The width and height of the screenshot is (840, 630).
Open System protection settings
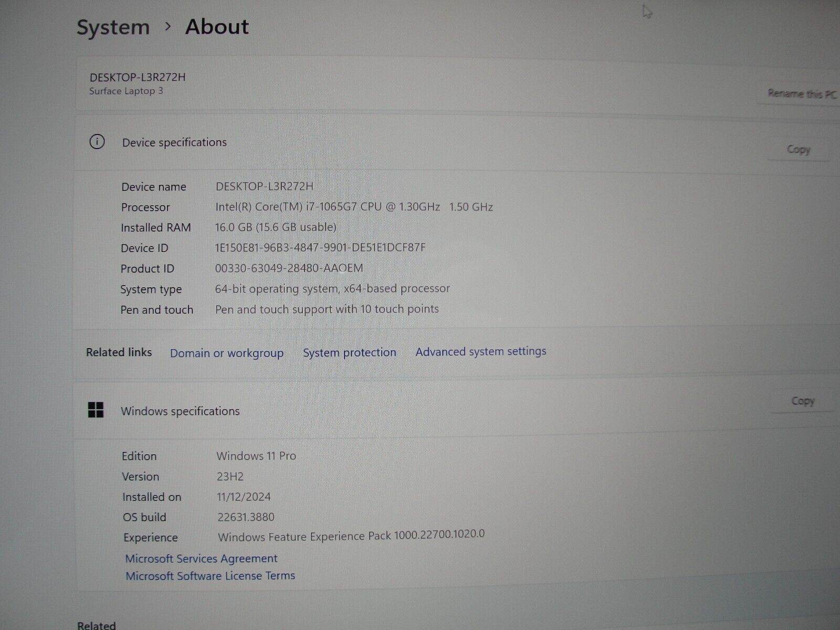pyautogui.click(x=349, y=352)
